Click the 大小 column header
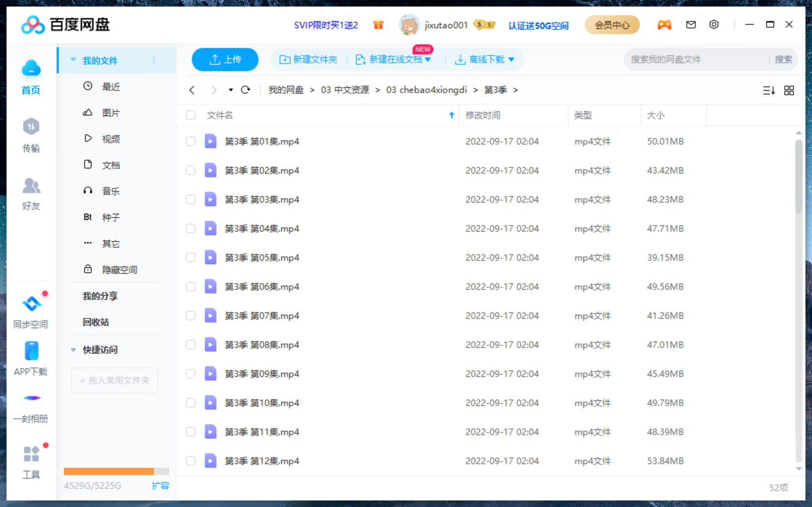The image size is (812, 507). click(x=673, y=115)
